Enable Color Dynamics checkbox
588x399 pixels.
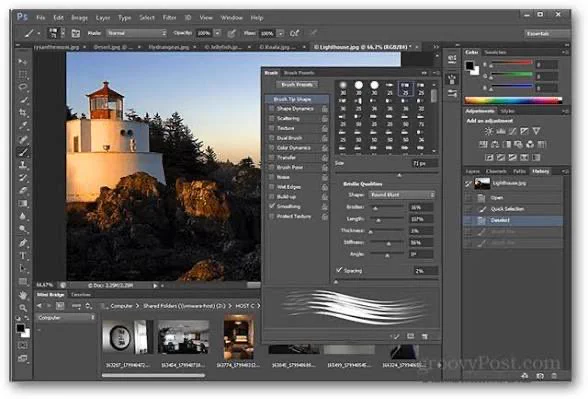coord(272,148)
